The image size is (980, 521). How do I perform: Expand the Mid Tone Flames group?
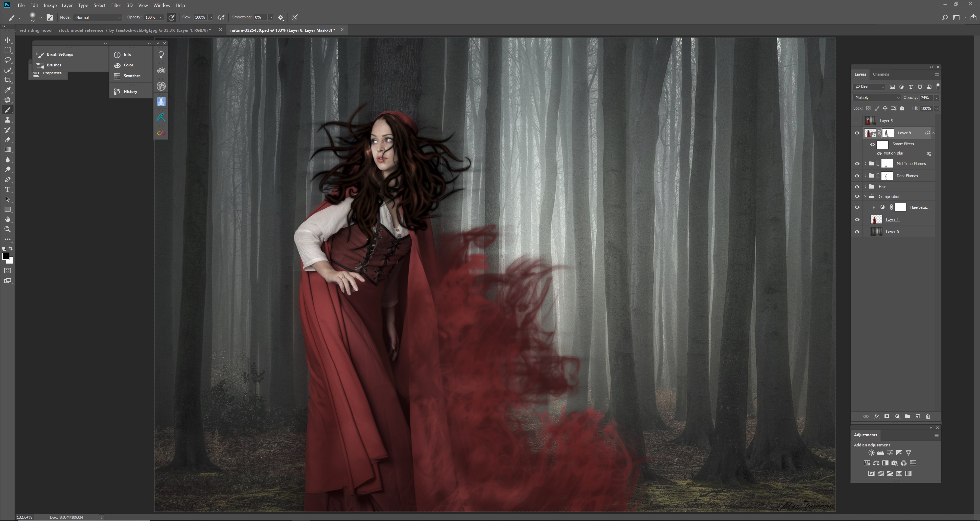(866, 164)
